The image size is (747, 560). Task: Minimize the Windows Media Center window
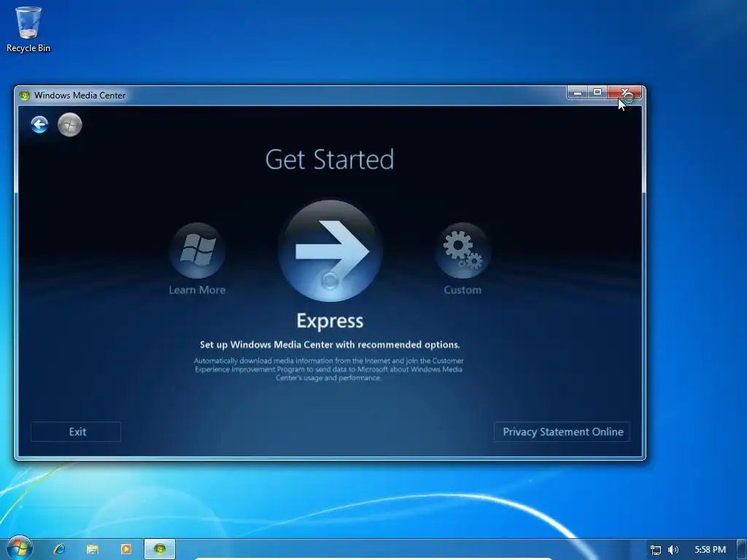(x=578, y=93)
